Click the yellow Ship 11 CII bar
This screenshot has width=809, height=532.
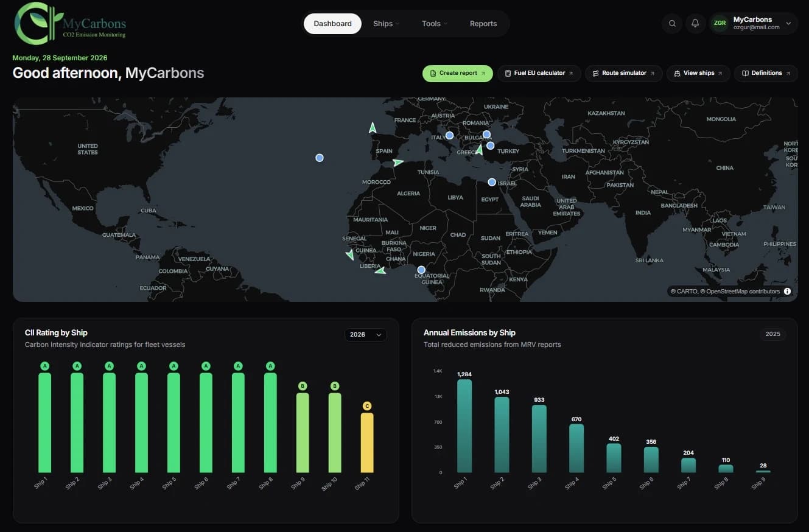(x=367, y=443)
